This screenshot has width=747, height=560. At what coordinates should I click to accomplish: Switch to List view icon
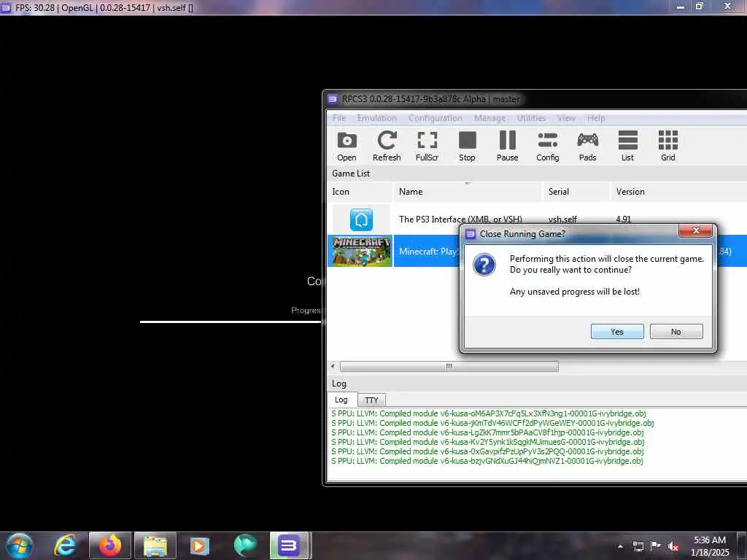click(x=627, y=146)
